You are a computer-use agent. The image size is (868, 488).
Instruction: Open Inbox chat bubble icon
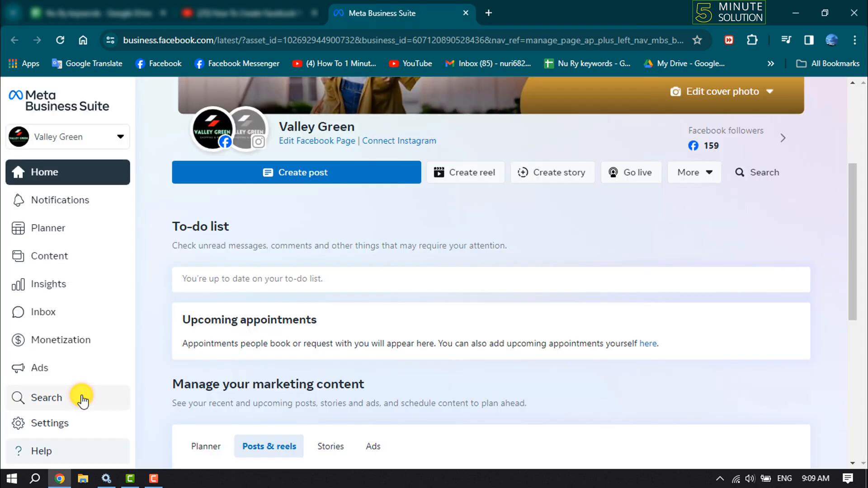click(x=18, y=312)
